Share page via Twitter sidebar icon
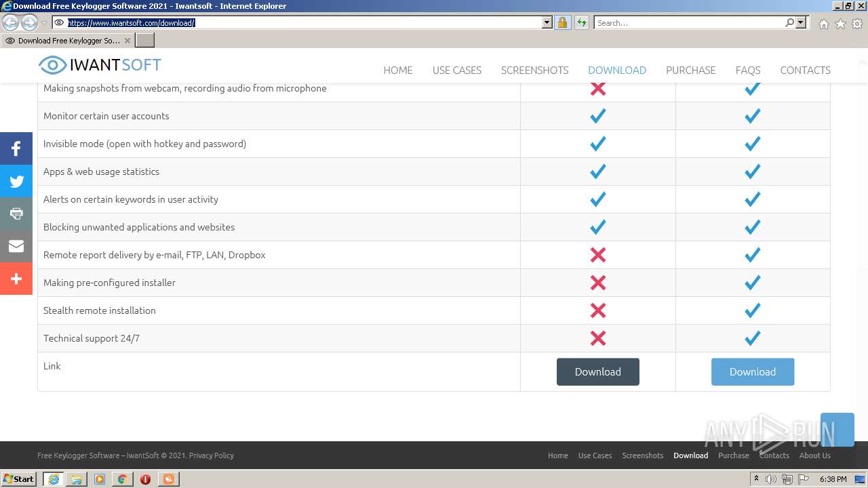The width and height of the screenshot is (868, 488). tap(16, 181)
